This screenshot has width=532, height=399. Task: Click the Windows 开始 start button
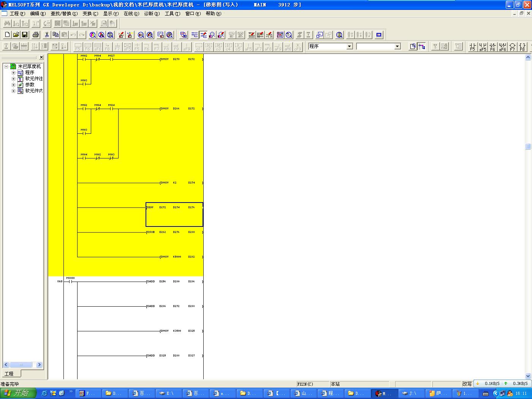pos(18,393)
